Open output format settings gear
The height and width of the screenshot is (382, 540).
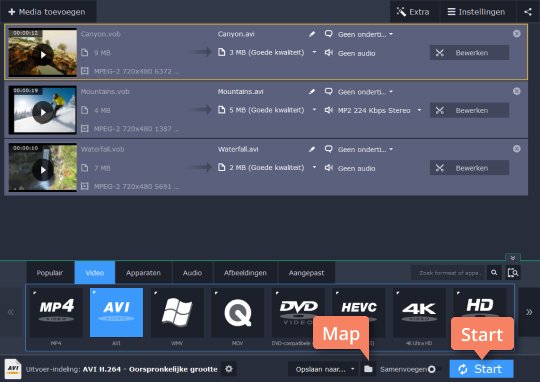point(229,369)
